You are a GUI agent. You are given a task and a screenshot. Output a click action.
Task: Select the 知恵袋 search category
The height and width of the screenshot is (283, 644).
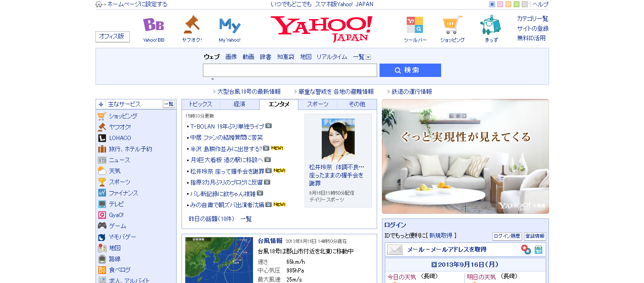click(285, 57)
